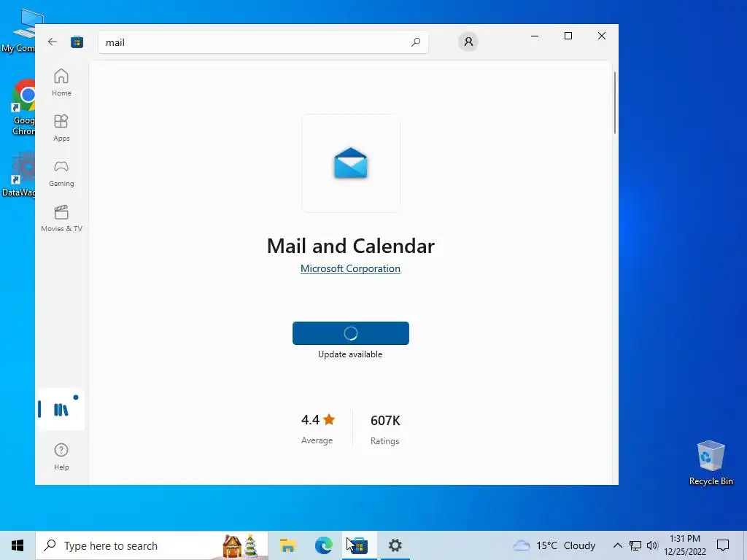747x560 pixels.
Task: Click the search magnifier in the Store search box
Action: click(x=415, y=42)
